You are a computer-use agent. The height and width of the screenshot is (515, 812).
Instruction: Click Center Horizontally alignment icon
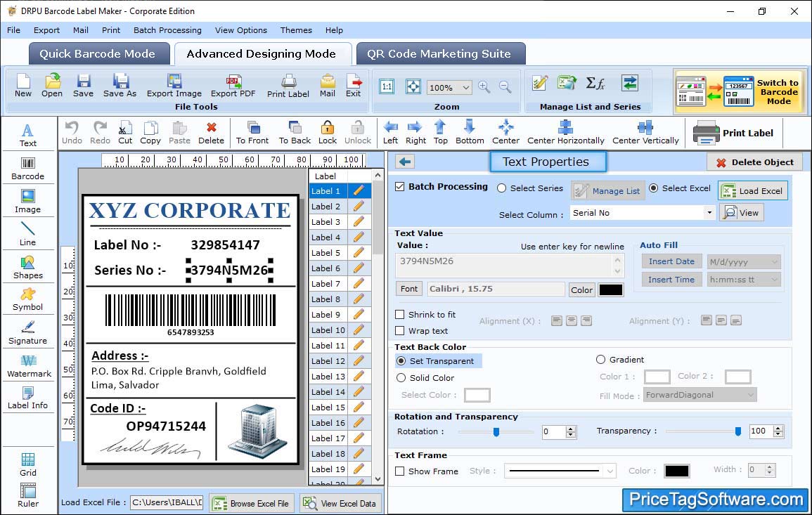[565, 133]
